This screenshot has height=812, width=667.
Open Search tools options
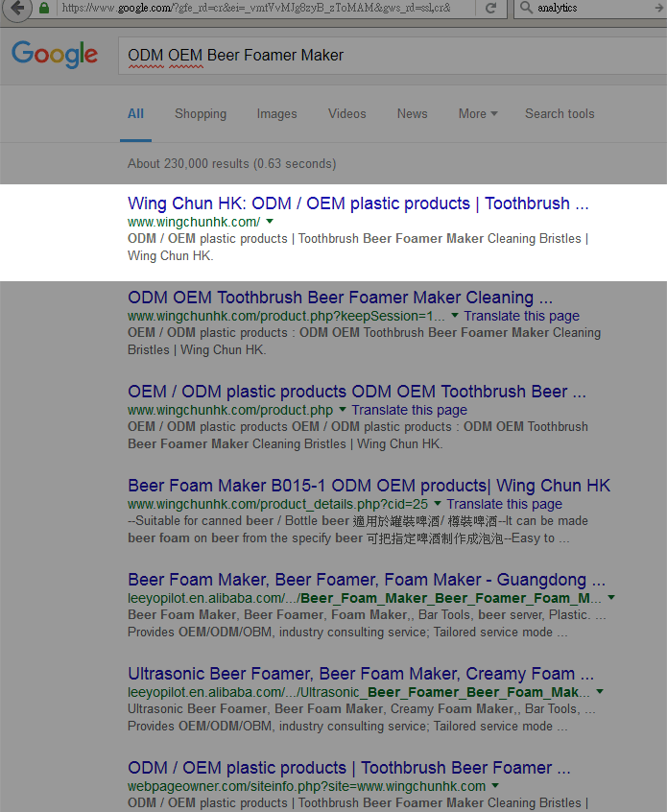point(560,114)
